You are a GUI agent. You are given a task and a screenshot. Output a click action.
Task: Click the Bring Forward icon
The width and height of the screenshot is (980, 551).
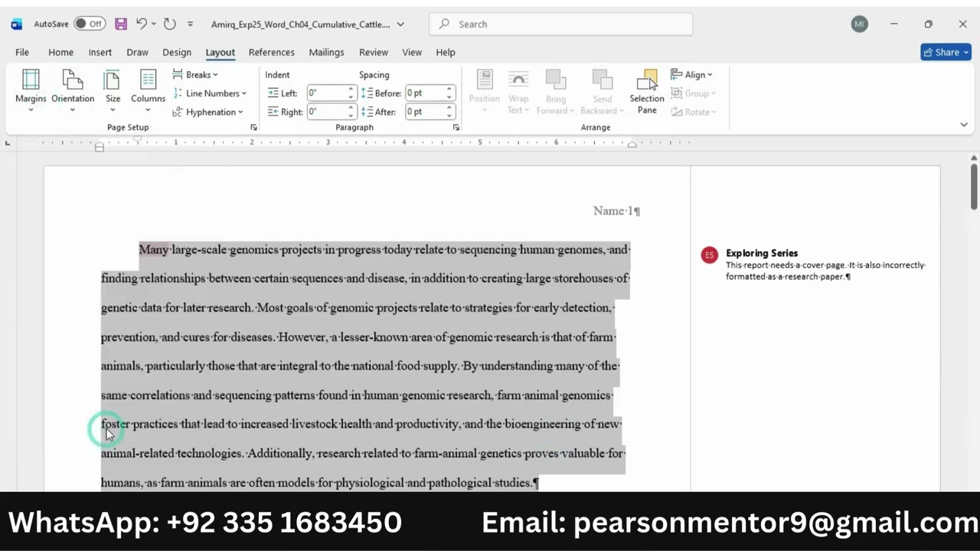pos(554,80)
